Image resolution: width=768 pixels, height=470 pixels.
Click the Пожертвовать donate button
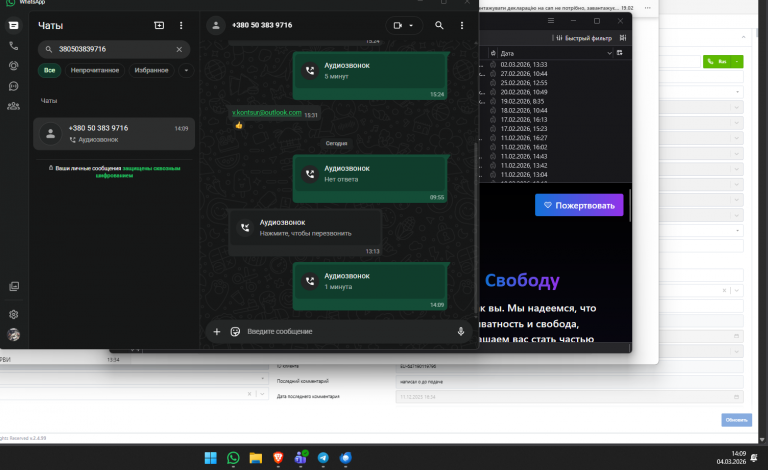tap(579, 205)
